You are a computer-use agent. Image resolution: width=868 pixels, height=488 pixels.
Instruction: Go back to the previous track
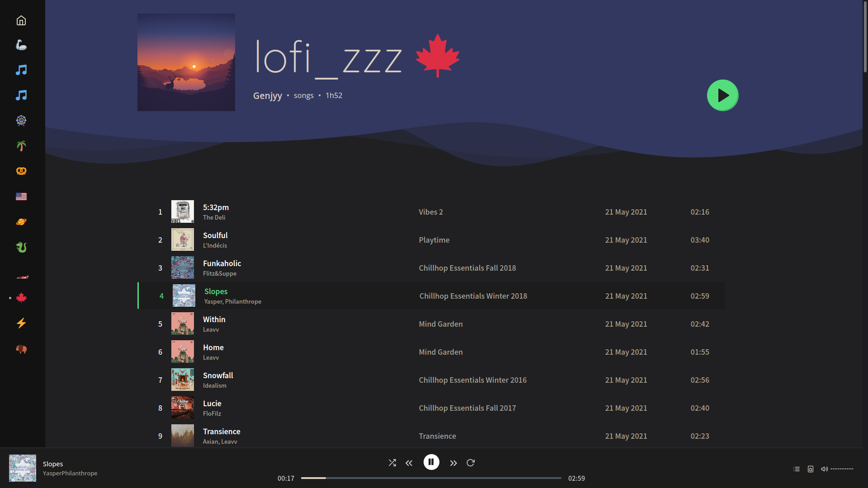click(409, 463)
